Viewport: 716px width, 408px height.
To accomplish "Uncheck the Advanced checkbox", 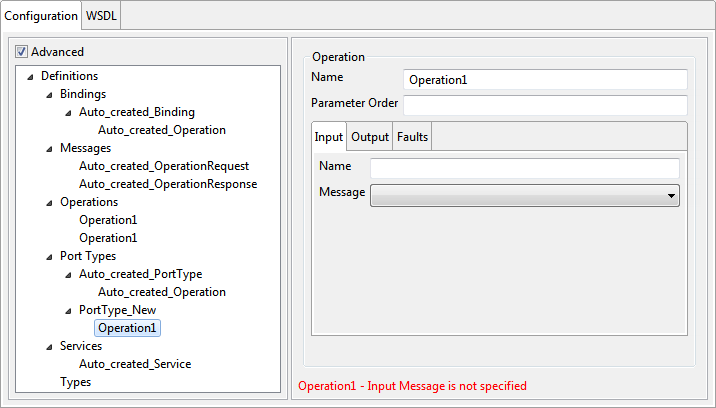I will pyautogui.click(x=21, y=52).
